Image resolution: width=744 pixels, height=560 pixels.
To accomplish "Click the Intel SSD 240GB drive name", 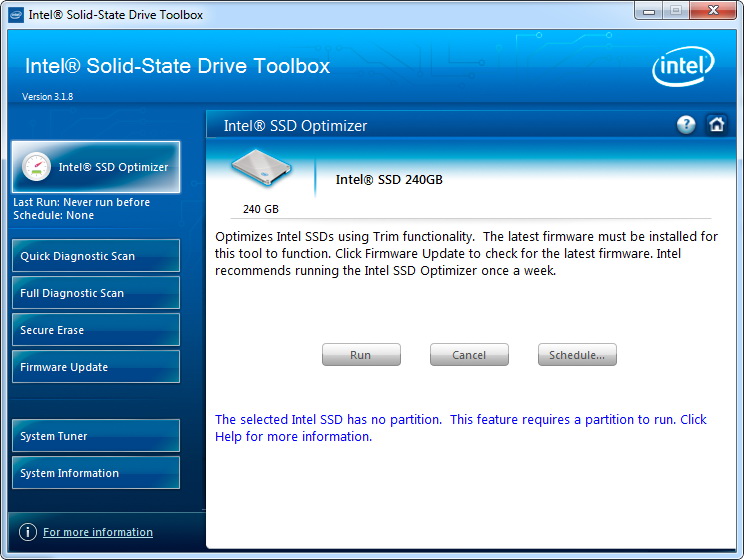I will [389, 179].
